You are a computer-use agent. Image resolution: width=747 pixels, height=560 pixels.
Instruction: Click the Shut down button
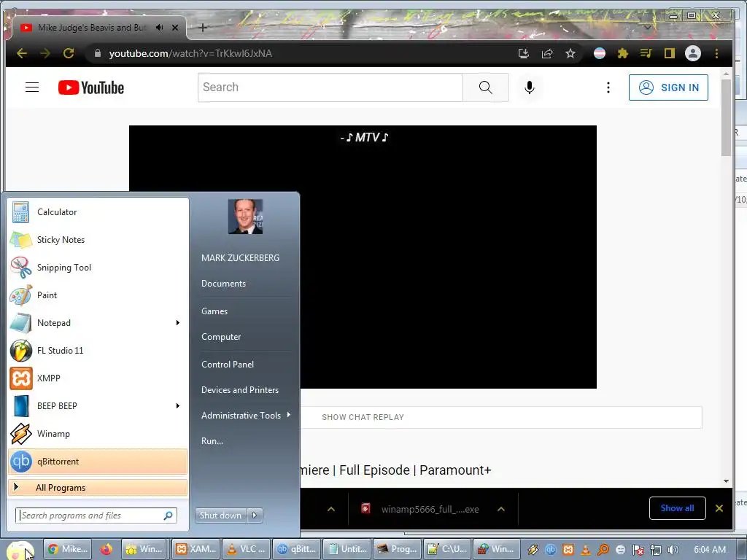(220, 516)
